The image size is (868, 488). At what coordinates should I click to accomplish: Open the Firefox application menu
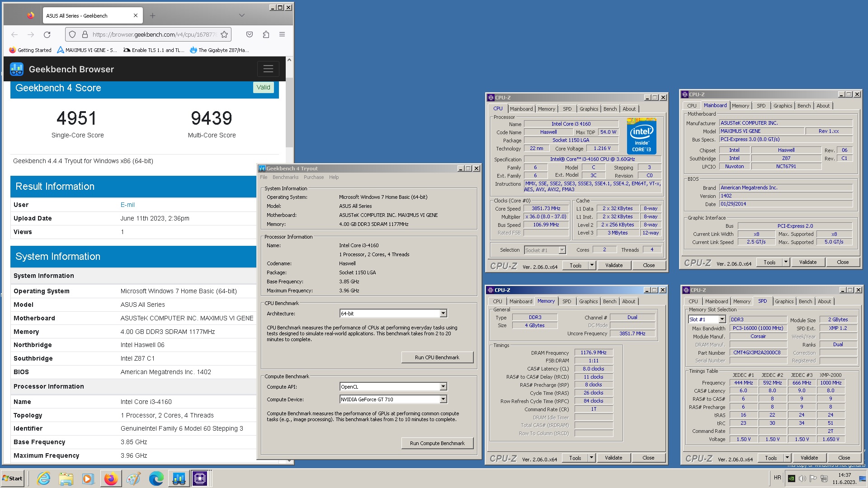282,34
